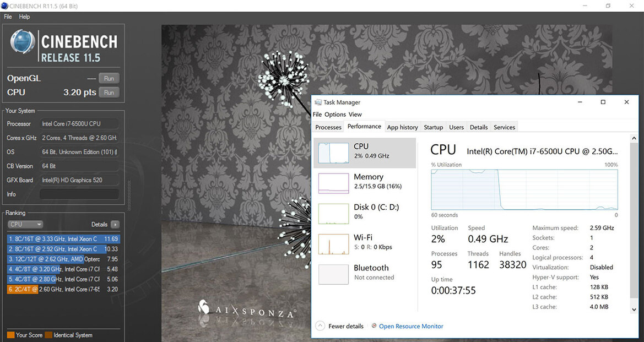This screenshot has width=644, height=342.
Task: Open the File menu in Cinebench
Action: [x=8, y=17]
